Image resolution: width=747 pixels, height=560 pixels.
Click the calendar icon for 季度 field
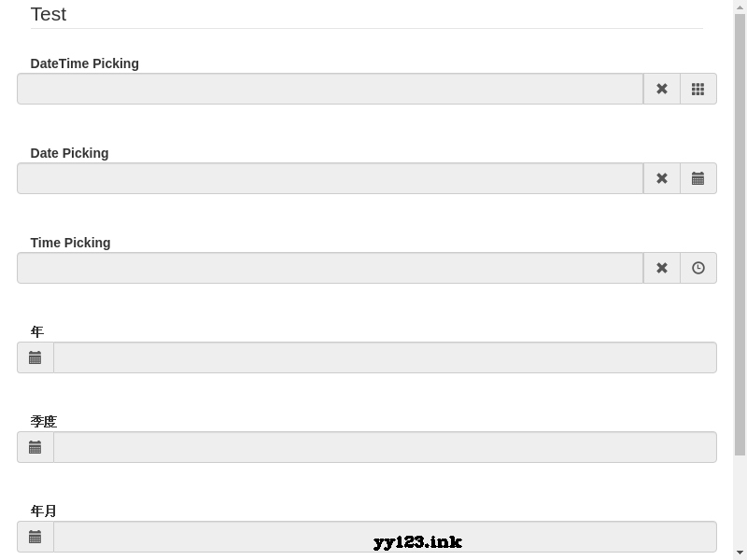tap(35, 447)
